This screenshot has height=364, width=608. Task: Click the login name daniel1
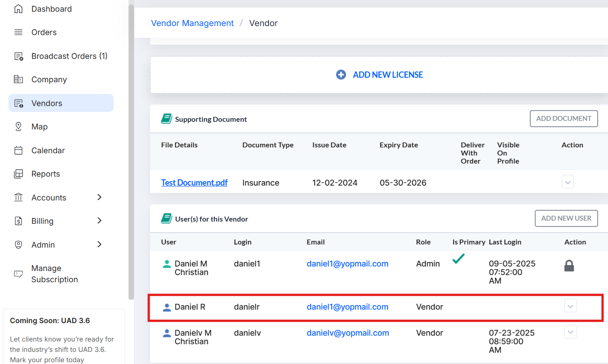pos(247,264)
